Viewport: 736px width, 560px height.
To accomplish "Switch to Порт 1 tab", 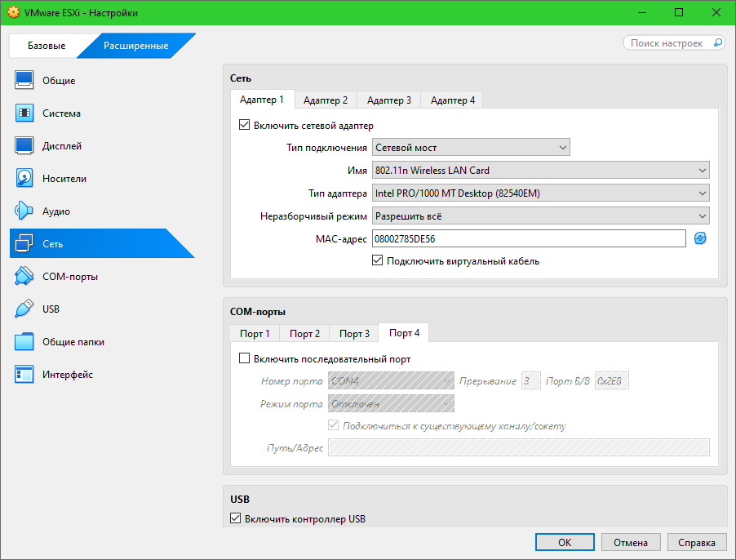I will [x=255, y=334].
